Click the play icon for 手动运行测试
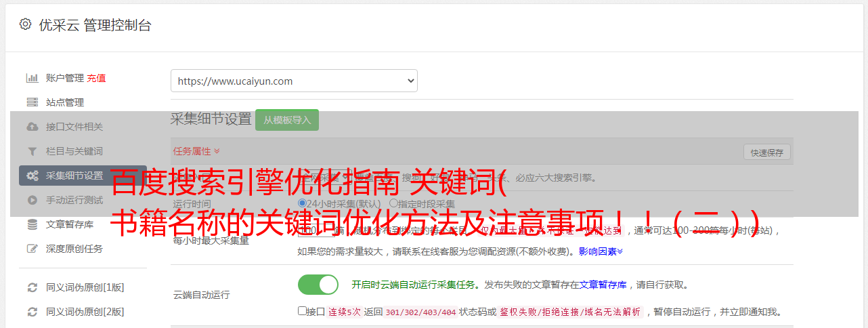The height and width of the screenshot is (328, 868). click(x=32, y=200)
